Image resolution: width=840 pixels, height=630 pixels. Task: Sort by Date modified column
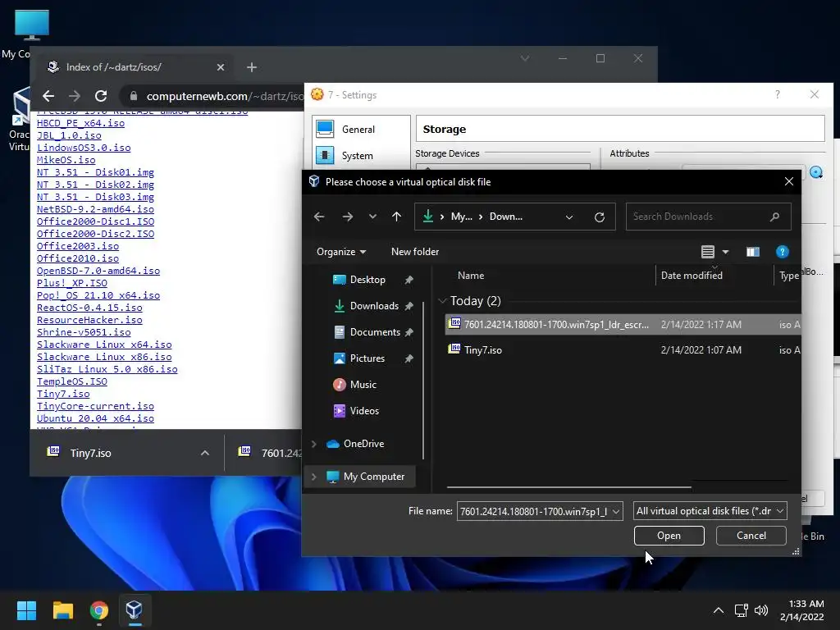click(x=692, y=276)
